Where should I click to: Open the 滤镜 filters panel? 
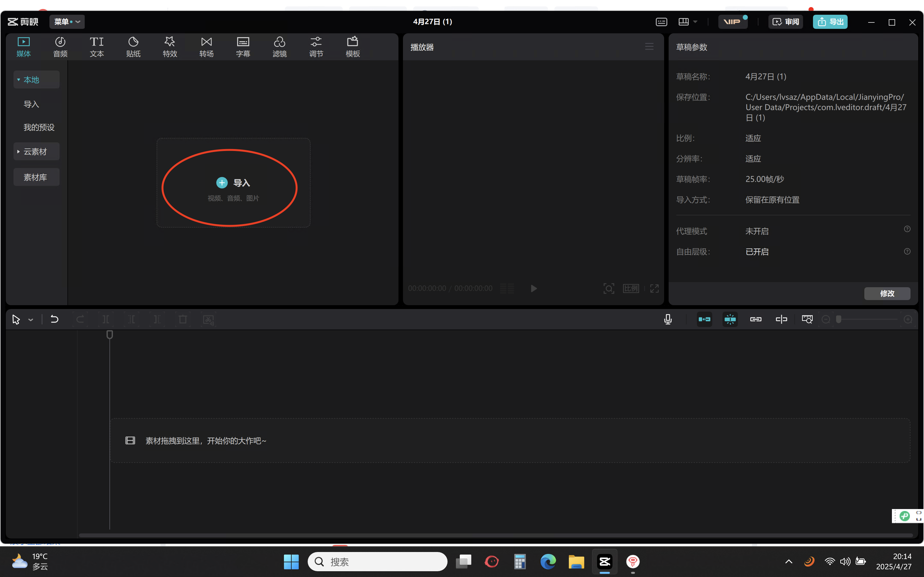[x=279, y=46]
